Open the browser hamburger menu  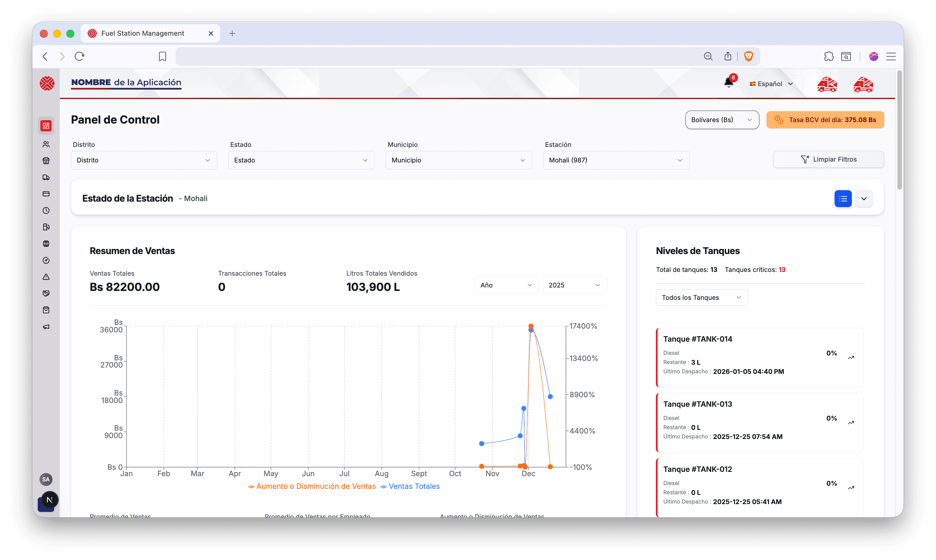891,56
